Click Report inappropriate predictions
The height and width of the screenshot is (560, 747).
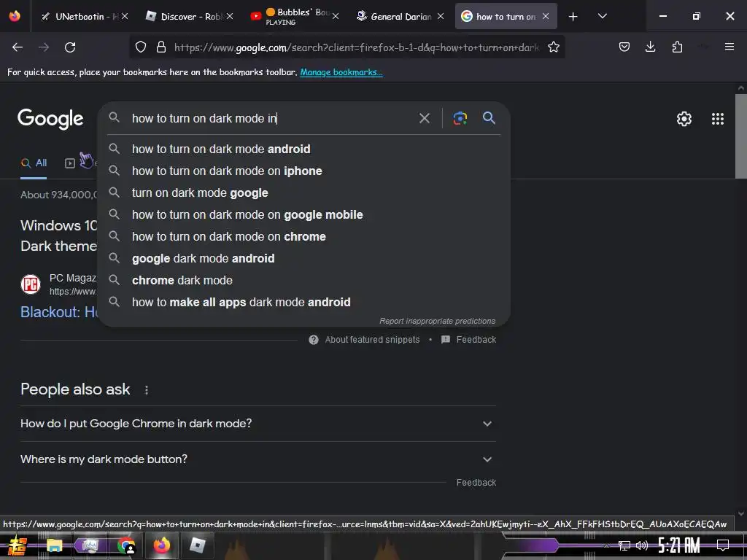pos(437,321)
